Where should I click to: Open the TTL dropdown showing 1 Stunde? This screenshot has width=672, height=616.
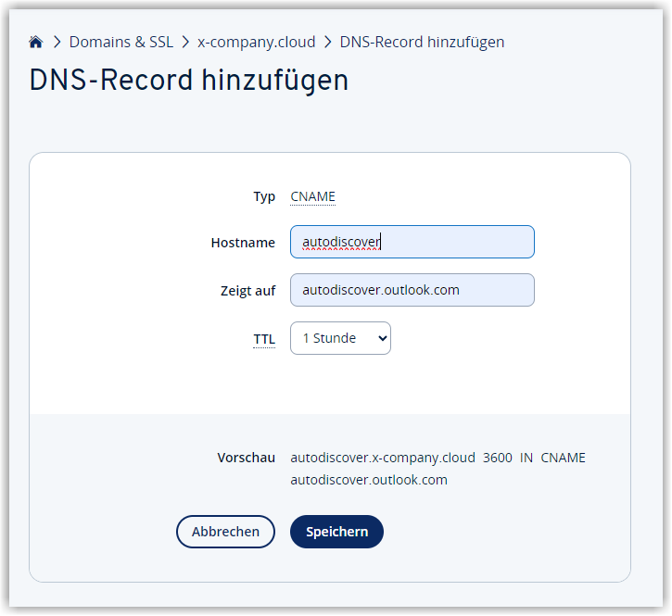[x=340, y=338]
